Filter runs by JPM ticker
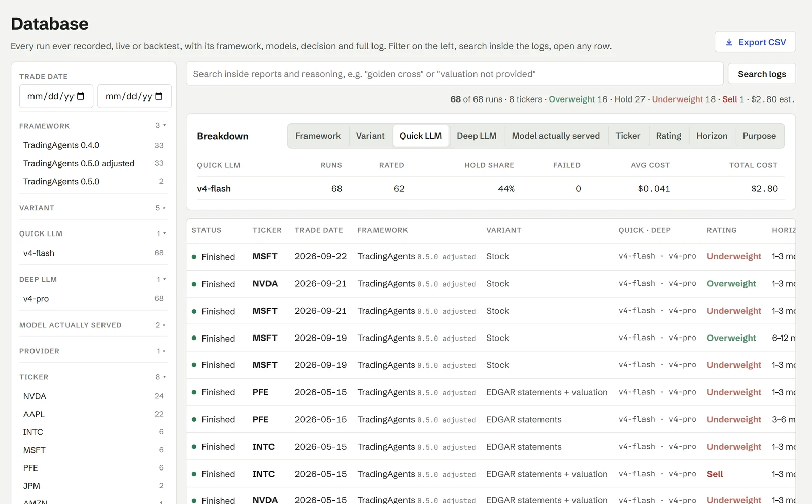The width and height of the screenshot is (812, 504). click(x=93, y=486)
